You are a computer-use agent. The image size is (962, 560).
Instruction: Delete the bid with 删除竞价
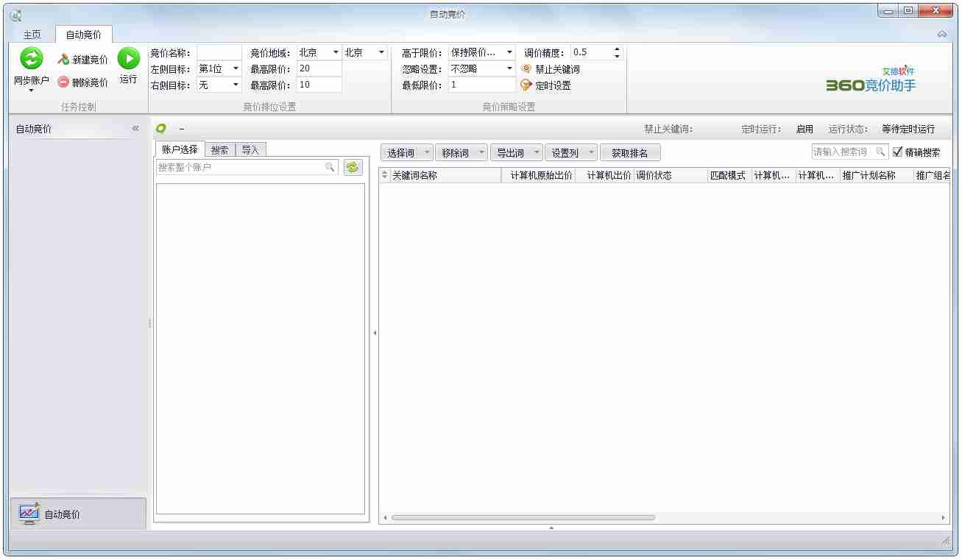click(83, 82)
